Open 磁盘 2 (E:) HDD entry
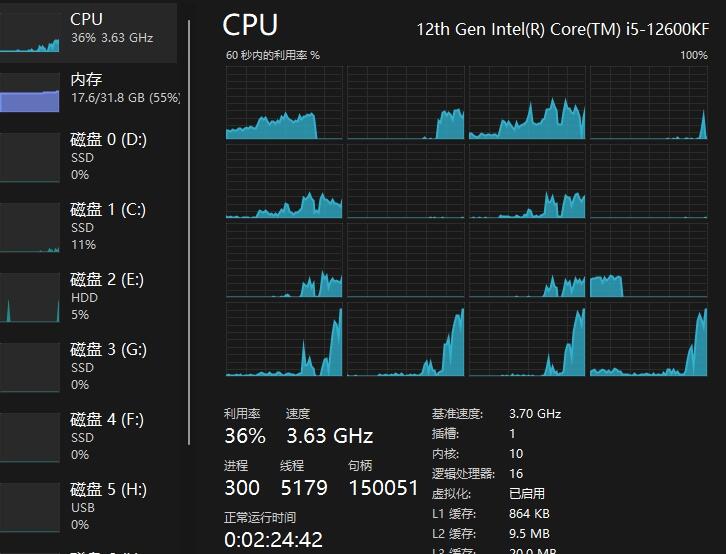 pyautogui.click(x=108, y=296)
